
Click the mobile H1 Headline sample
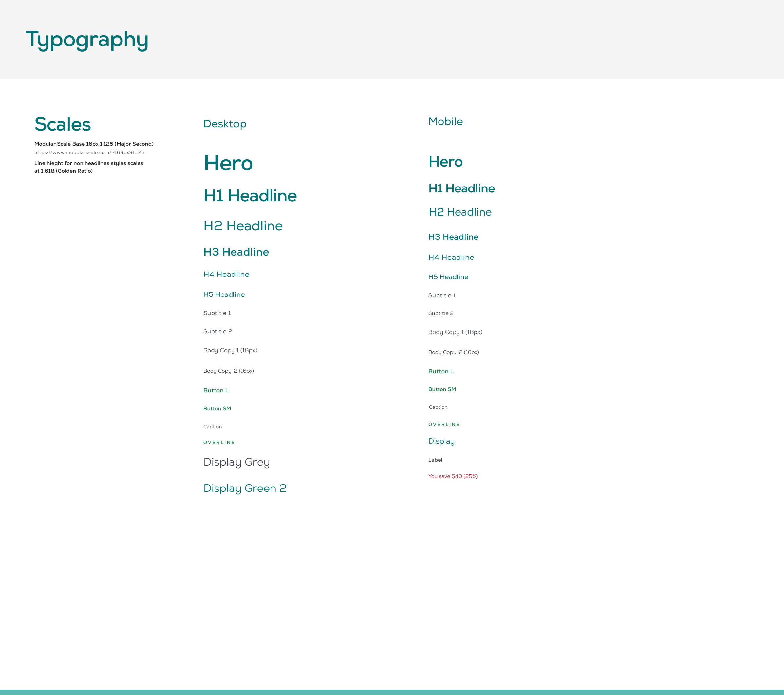(461, 188)
